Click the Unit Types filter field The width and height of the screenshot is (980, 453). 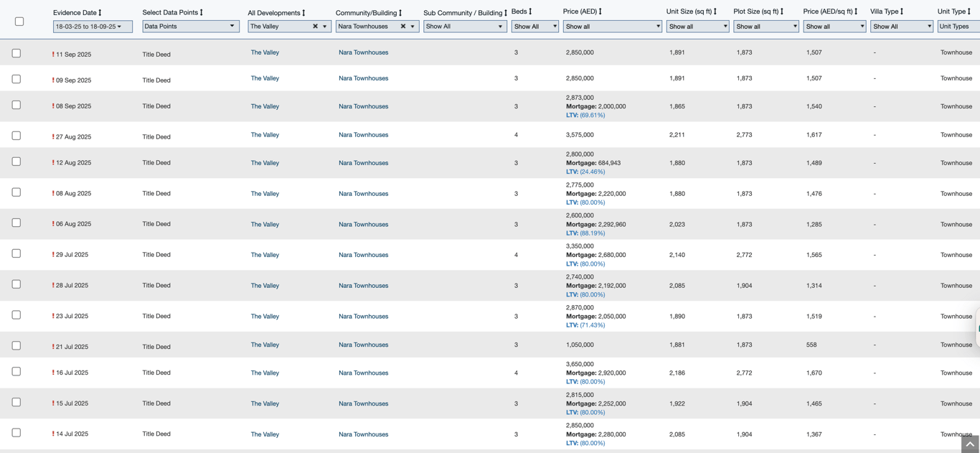pos(958,27)
